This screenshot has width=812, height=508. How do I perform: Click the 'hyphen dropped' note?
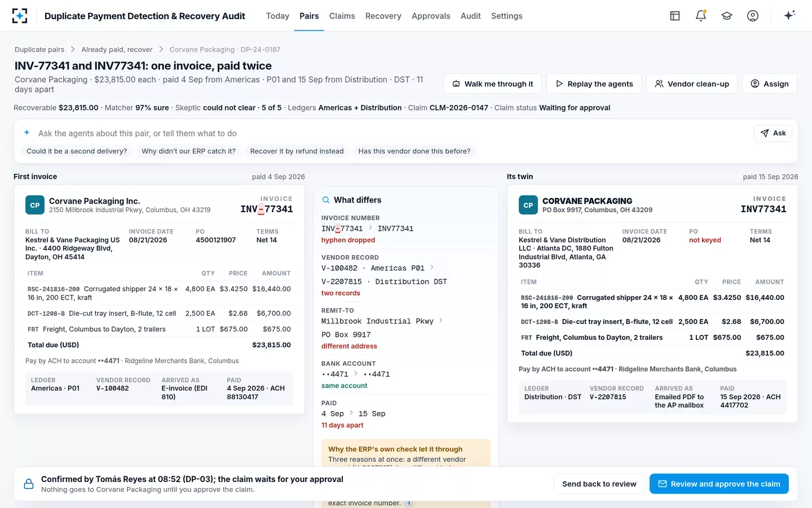348,240
